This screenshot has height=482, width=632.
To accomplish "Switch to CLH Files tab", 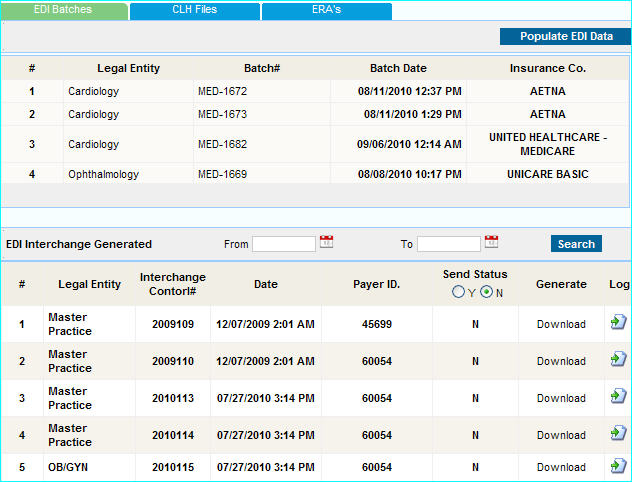I will tap(194, 10).
